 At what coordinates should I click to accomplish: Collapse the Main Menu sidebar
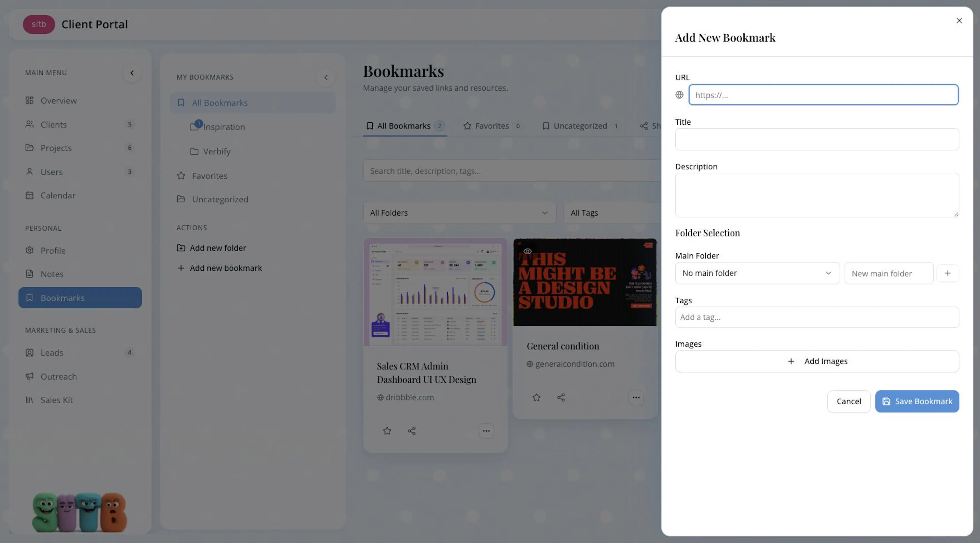click(132, 73)
